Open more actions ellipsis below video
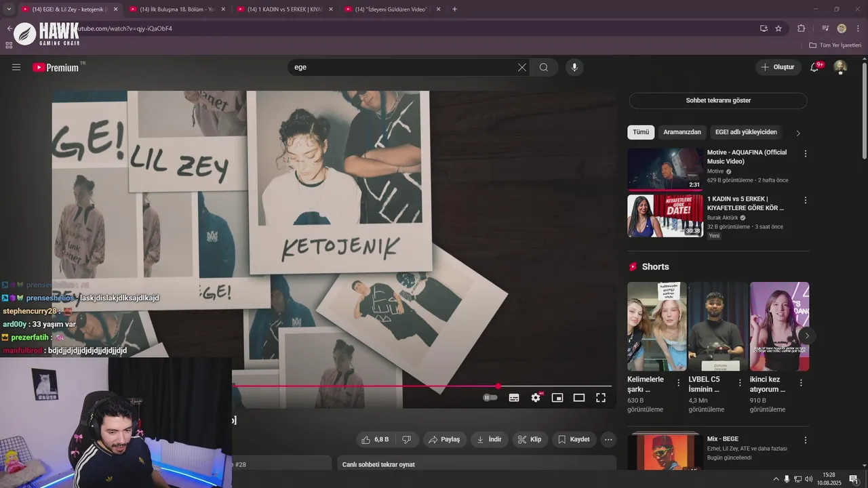The width and height of the screenshot is (868, 488). [608, 439]
